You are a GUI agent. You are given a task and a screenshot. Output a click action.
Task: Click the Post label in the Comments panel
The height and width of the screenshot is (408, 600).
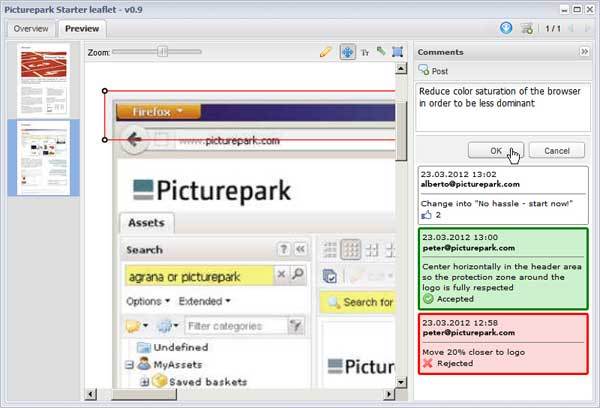click(x=440, y=71)
